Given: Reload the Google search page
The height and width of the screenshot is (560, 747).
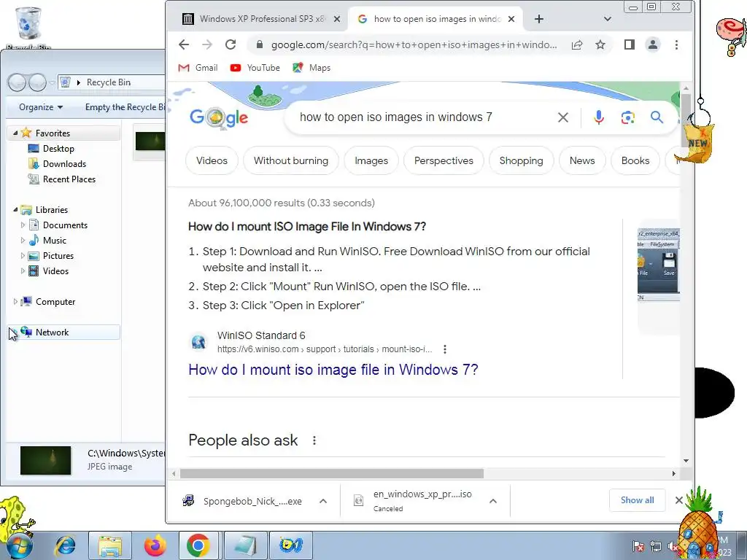Looking at the screenshot, I should coord(231,44).
